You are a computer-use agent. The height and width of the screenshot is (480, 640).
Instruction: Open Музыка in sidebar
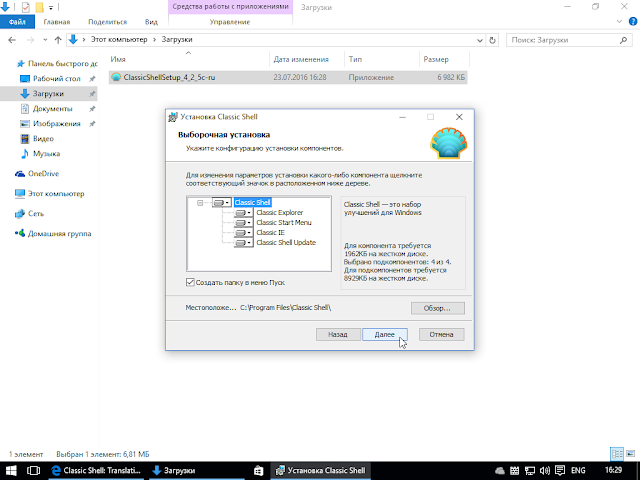(x=40, y=153)
